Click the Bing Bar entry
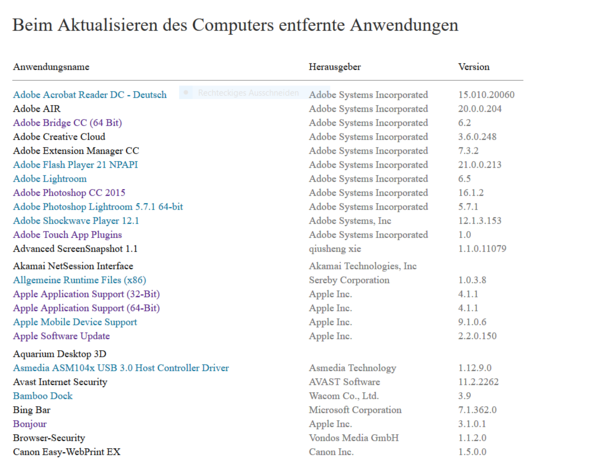Image resolution: width=590 pixels, height=464 pixels. [x=32, y=410]
